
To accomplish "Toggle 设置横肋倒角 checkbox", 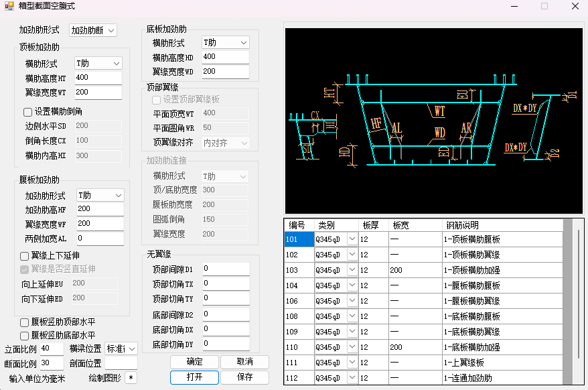I will tap(27, 112).
